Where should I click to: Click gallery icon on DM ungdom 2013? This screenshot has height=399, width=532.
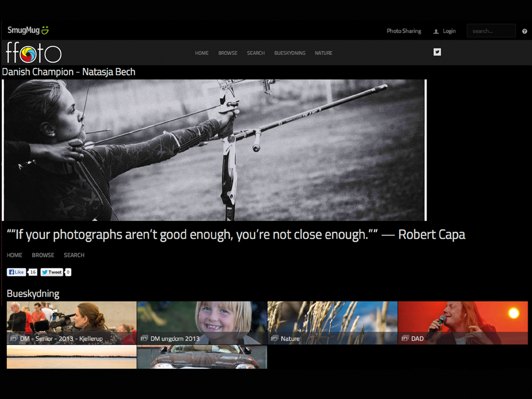[144, 338]
